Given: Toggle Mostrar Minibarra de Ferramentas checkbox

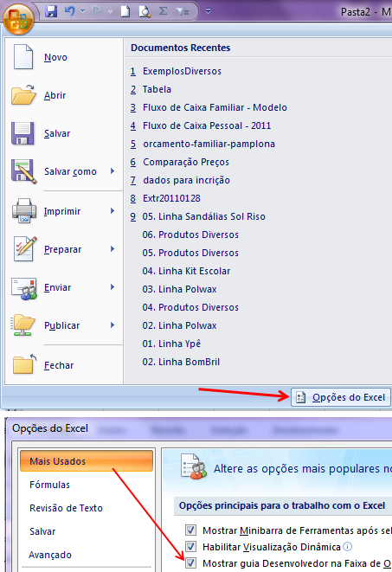Looking at the screenshot, I should tap(190, 530).
